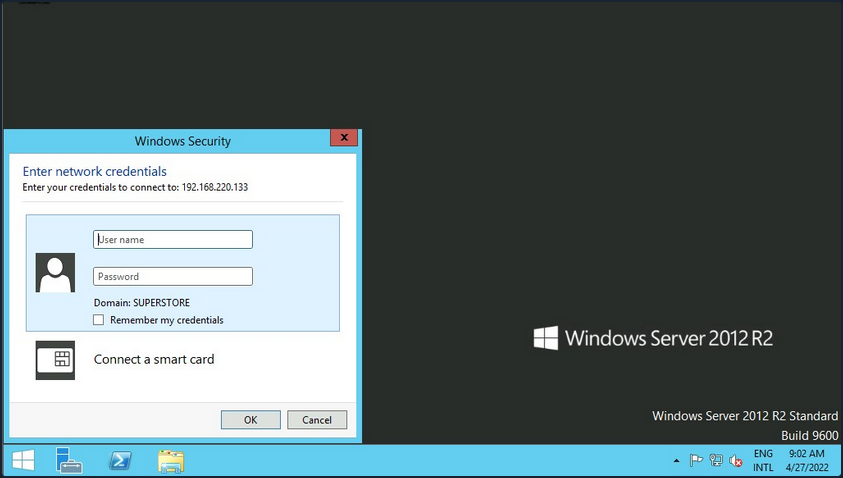Click the user account picture icon
The width and height of the screenshot is (843, 478).
point(55,272)
